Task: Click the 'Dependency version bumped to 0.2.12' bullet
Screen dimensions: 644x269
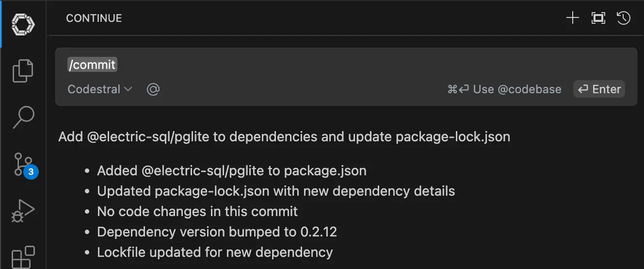Action: (217, 232)
